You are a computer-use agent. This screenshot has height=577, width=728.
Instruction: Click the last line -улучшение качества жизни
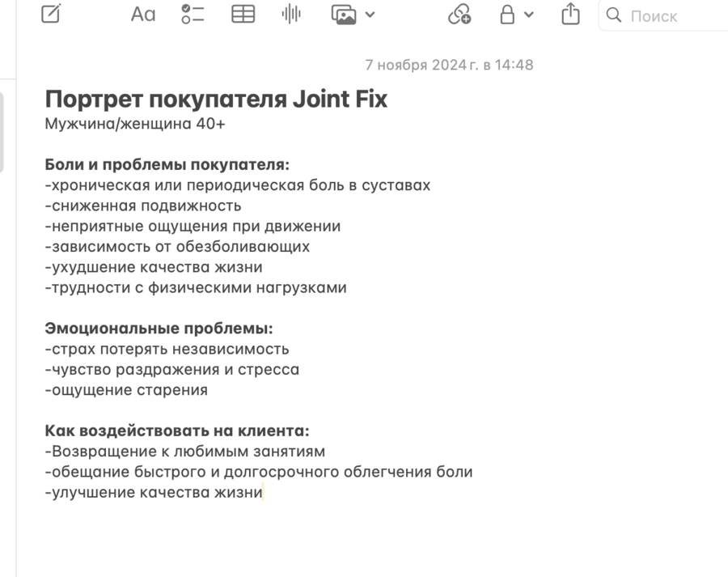point(154,492)
